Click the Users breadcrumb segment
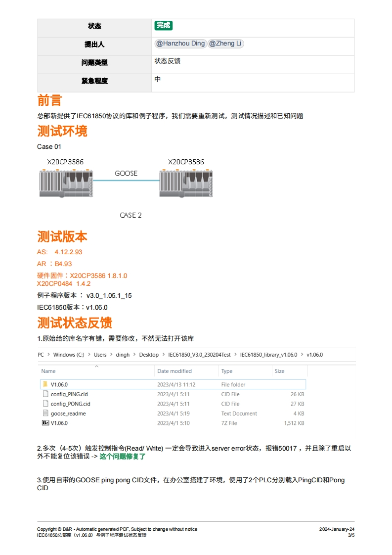The image size is (392, 555). (100, 355)
